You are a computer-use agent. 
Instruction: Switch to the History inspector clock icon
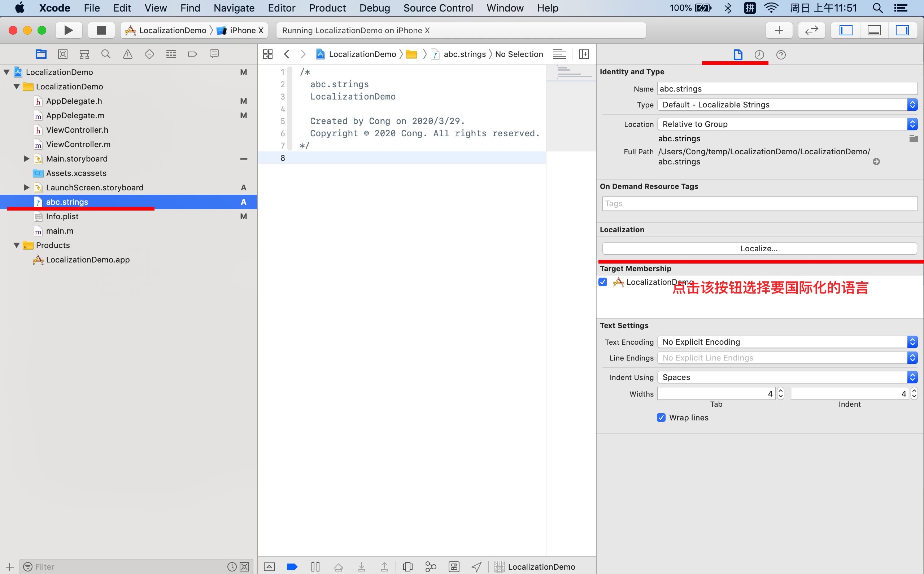coord(759,55)
